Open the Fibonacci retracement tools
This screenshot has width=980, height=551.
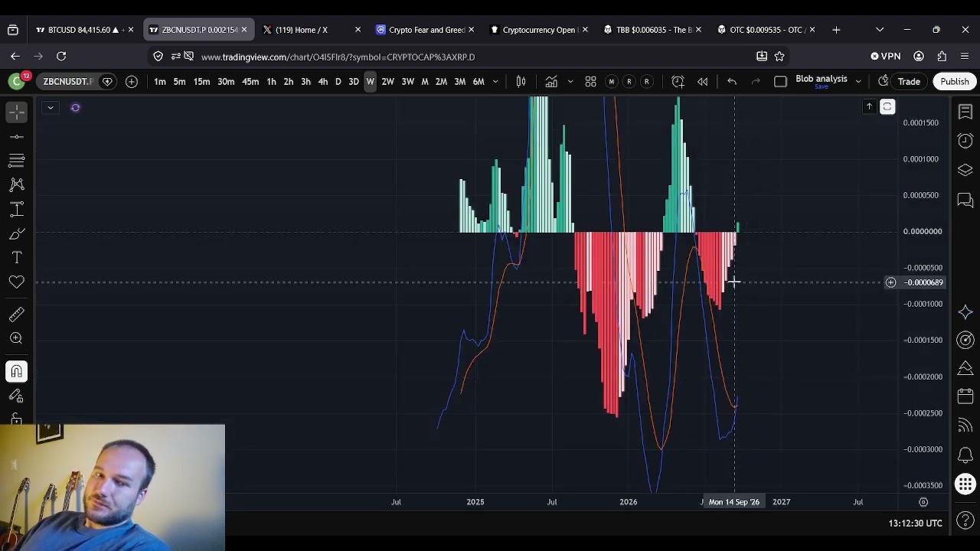(x=16, y=160)
